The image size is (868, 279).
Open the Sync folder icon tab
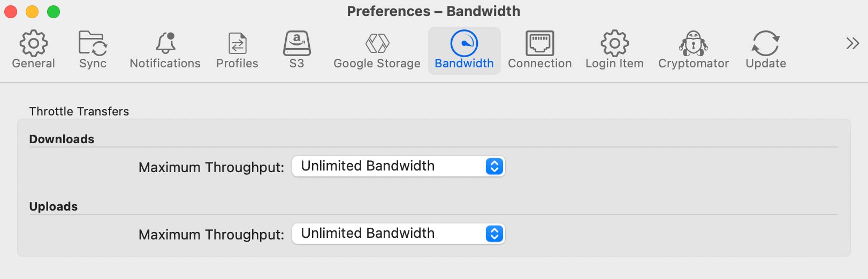(93, 43)
